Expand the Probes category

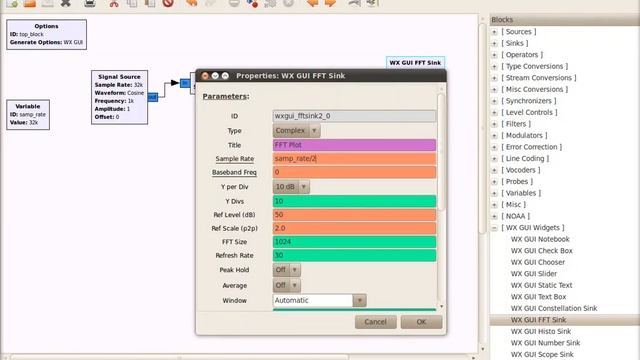click(x=494, y=182)
